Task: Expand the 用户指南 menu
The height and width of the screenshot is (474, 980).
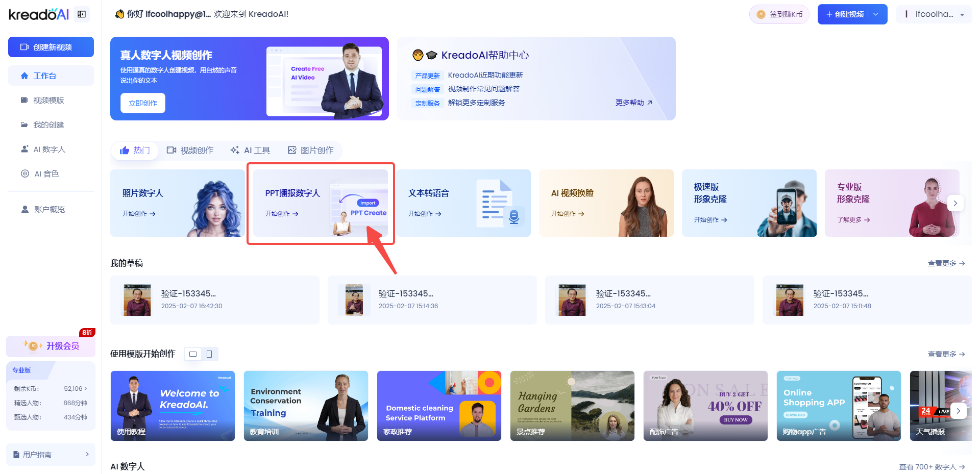Action: click(51, 455)
